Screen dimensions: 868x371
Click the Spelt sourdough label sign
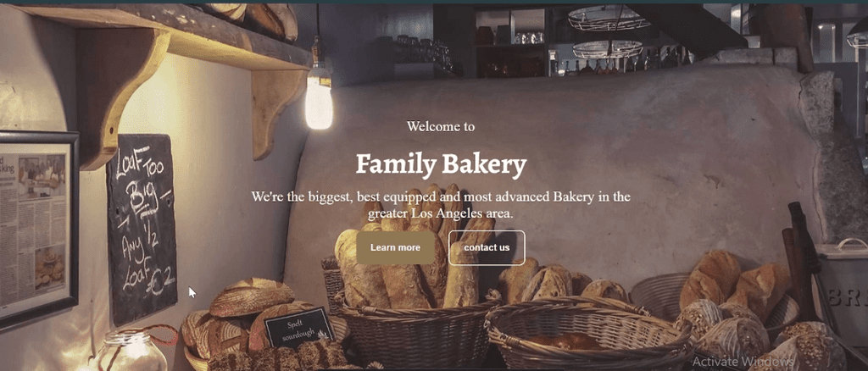(299, 326)
